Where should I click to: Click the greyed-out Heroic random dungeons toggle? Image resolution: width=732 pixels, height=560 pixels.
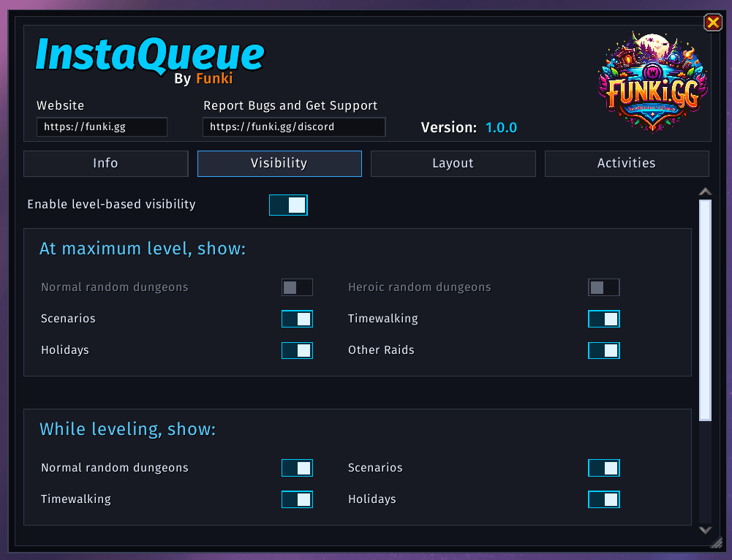(x=603, y=287)
